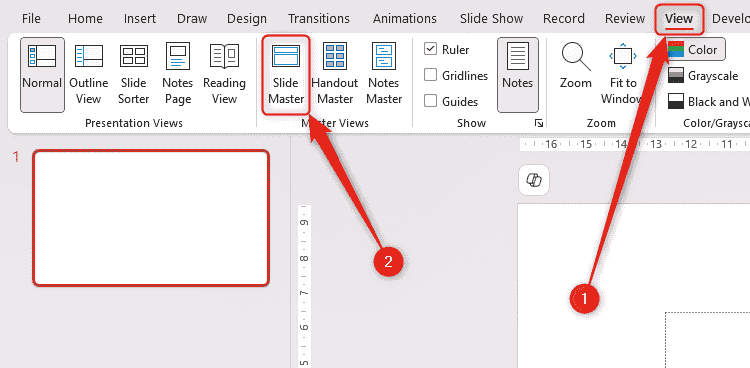
Task: Switch to the Slide Show tab
Action: (491, 19)
